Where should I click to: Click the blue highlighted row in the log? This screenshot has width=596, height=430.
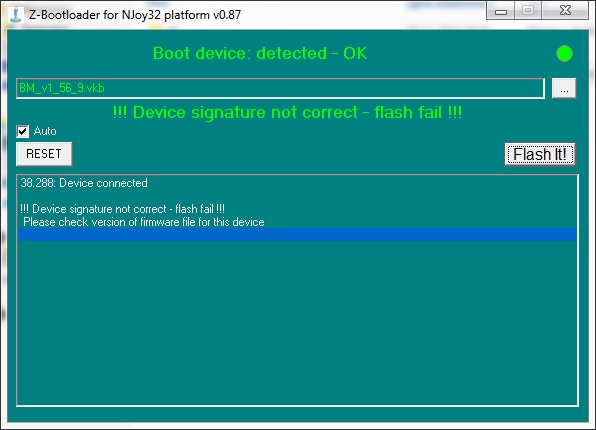click(297, 235)
